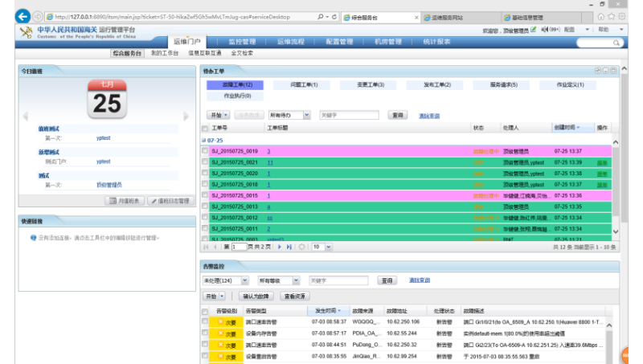Check the box for SJ_20150725_0019
This screenshot has height=364, width=643.
pyautogui.click(x=205, y=151)
